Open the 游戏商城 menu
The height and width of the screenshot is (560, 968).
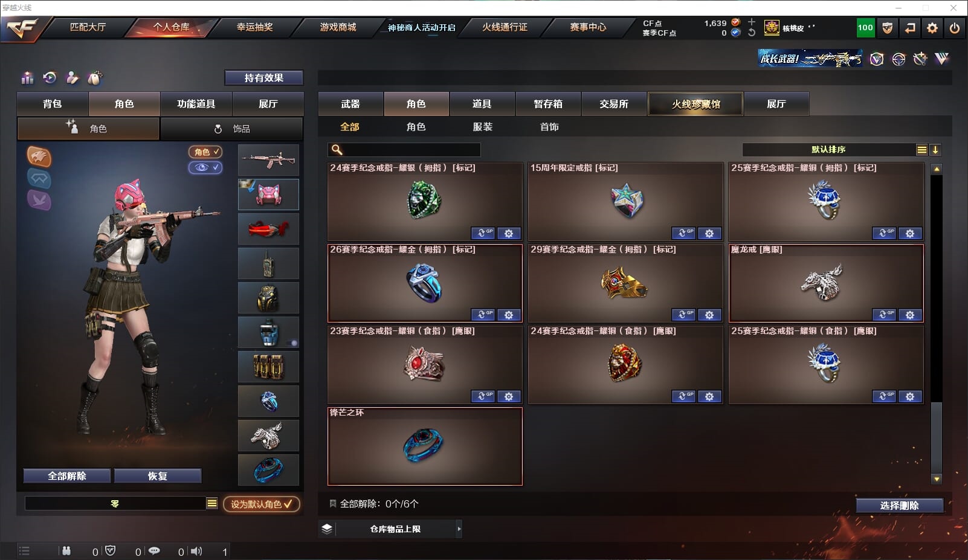pyautogui.click(x=338, y=27)
